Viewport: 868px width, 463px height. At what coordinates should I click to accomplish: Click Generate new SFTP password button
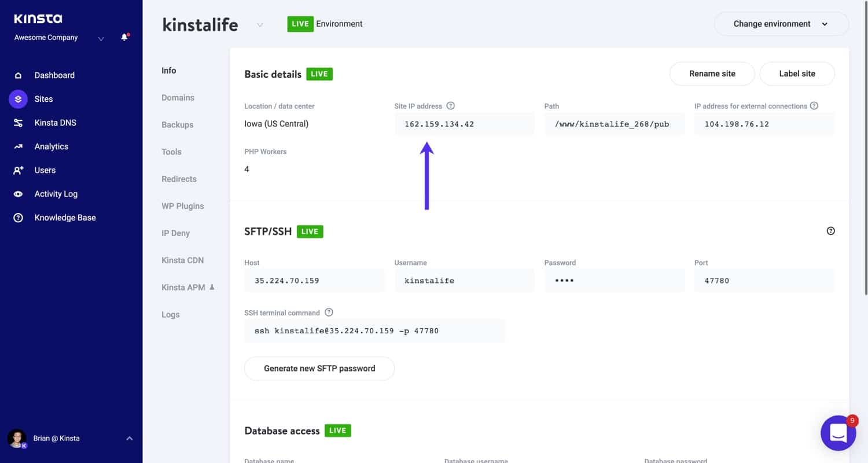click(x=319, y=368)
